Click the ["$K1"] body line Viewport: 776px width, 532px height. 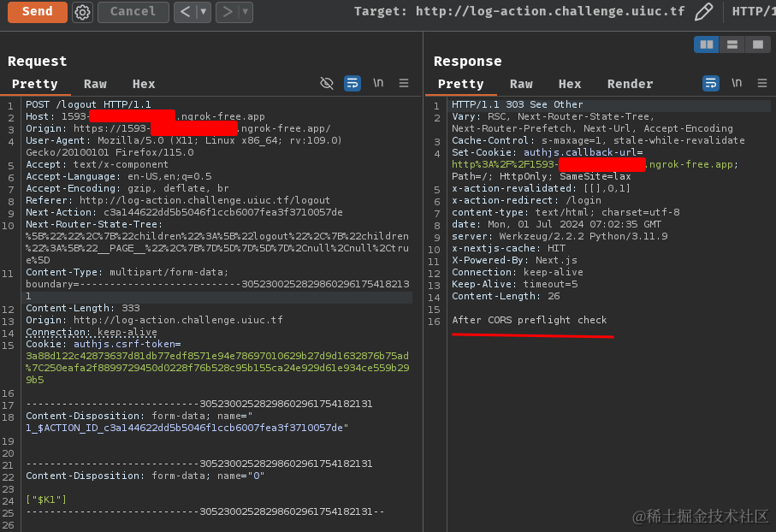(46, 499)
